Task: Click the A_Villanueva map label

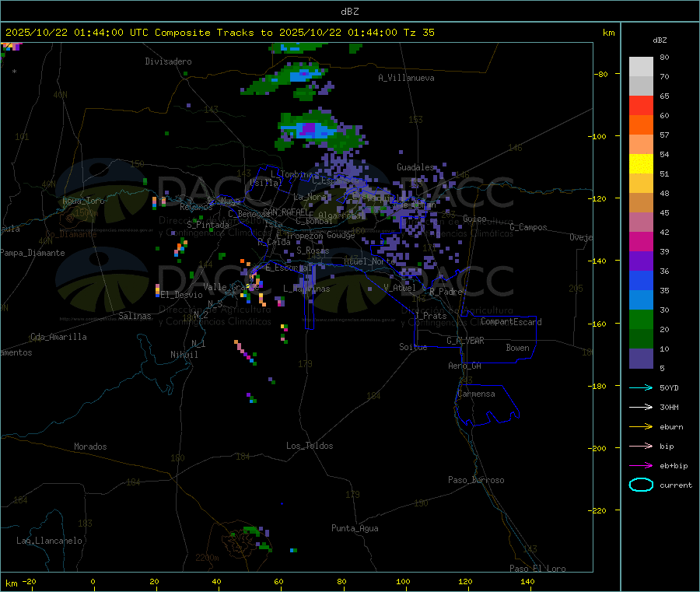Action: 406,78
